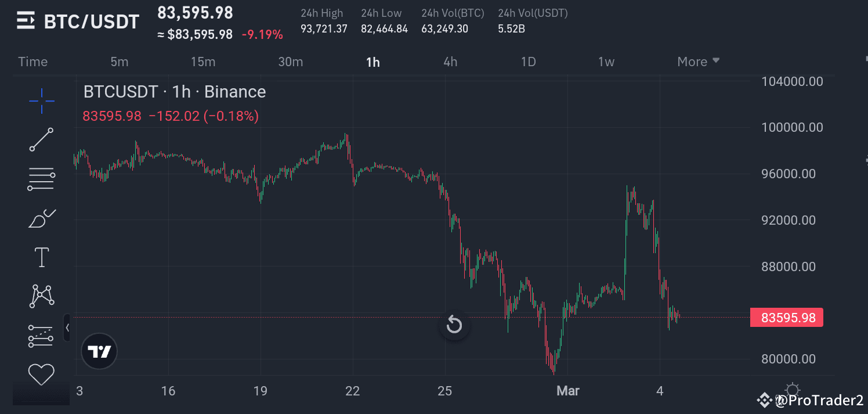Reset chart view with circular arrow

pos(454,325)
